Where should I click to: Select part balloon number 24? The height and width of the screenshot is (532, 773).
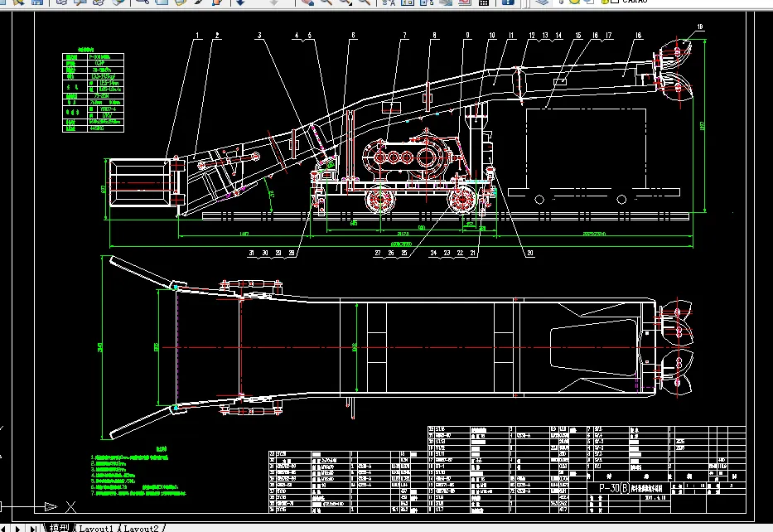click(x=433, y=253)
